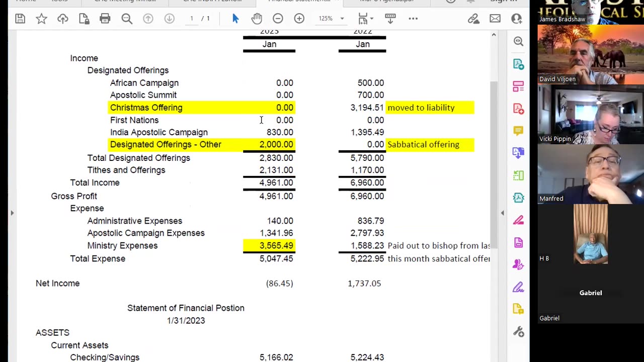644x362 pixels.
Task: Open the search magnifier tool in right pane
Action: click(518, 41)
